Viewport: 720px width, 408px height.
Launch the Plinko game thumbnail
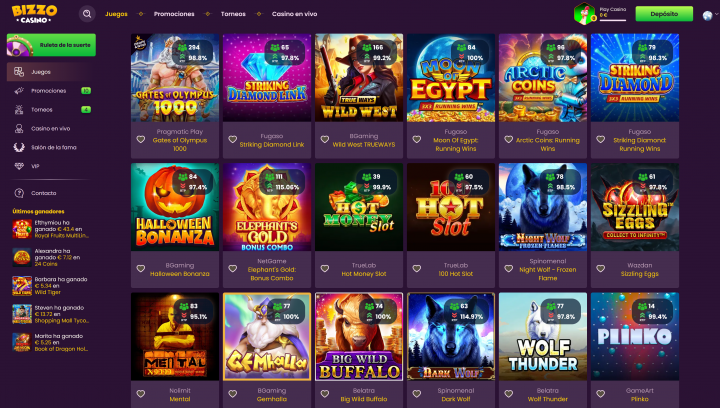point(635,336)
